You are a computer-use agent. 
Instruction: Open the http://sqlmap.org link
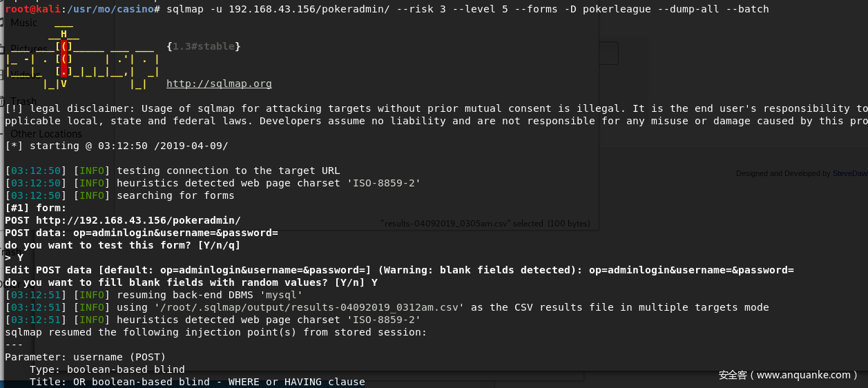click(219, 84)
